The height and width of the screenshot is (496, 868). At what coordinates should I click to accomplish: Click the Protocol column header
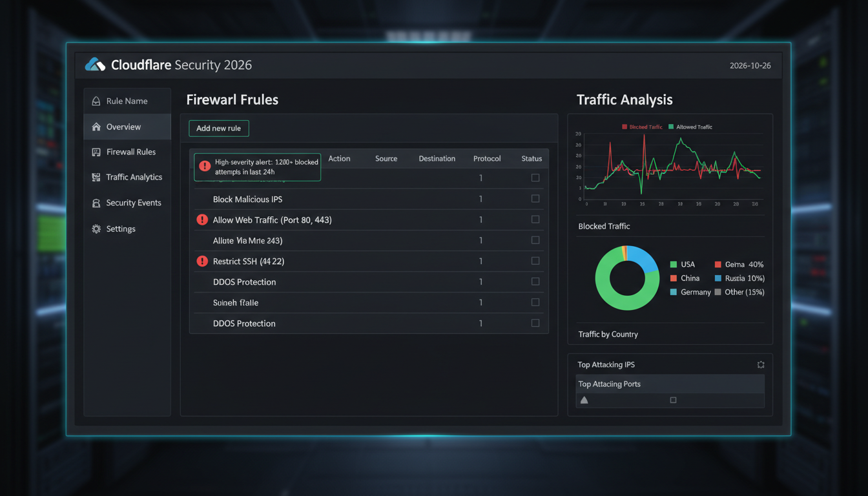487,158
